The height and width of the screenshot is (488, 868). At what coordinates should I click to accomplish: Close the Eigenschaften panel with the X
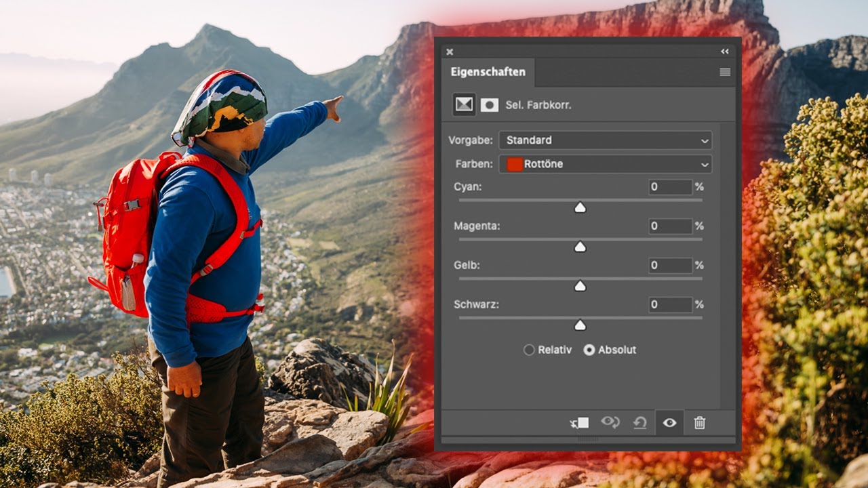[450, 52]
